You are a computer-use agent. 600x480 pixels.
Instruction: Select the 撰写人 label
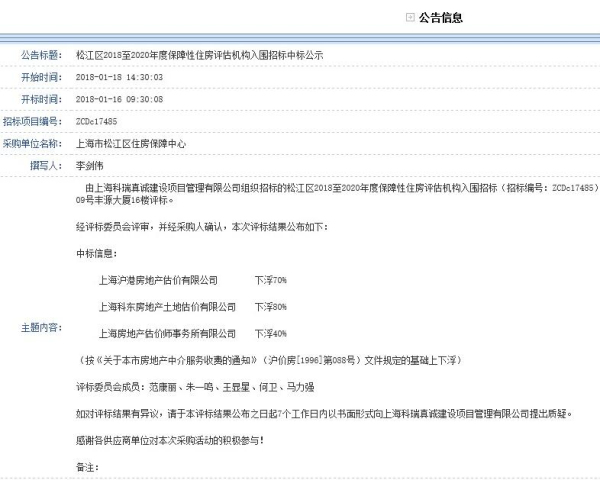pos(46,166)
